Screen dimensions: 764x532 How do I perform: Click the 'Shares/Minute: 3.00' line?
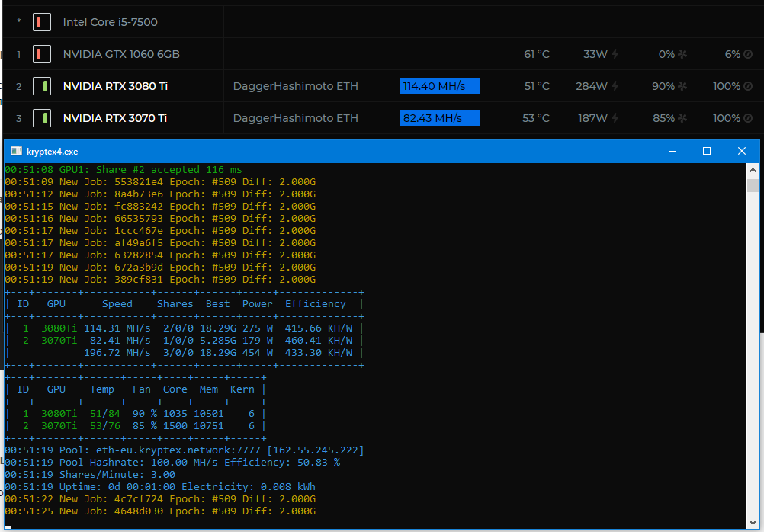[x=90, y=475]
